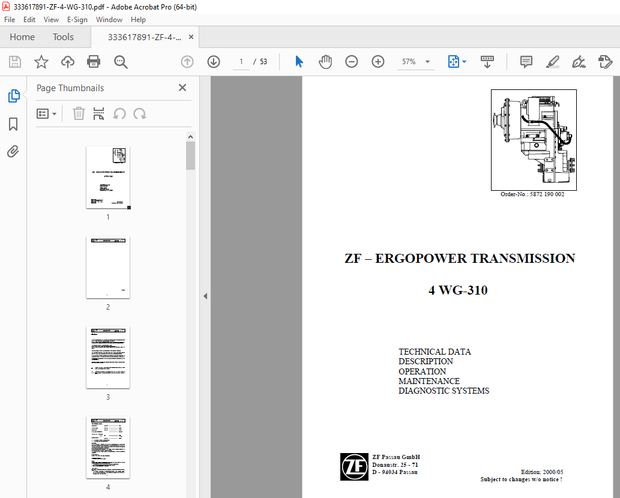The height and width of the screenshot is (498, 620).
Task: Go to previous page arrow
Action: pyautogui.click(x=187, y=62)
